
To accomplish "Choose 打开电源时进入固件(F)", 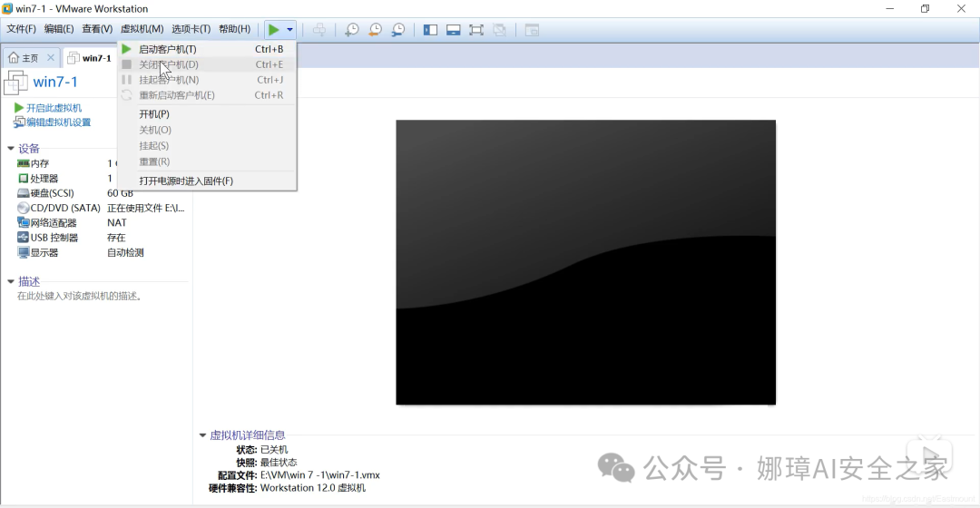I will [x=207, y=181].
